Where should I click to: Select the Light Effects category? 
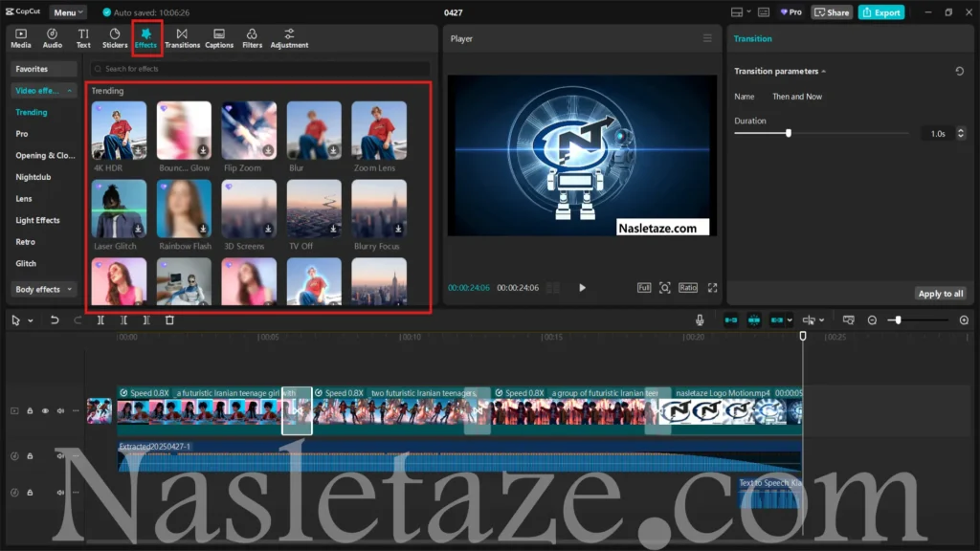37,221
